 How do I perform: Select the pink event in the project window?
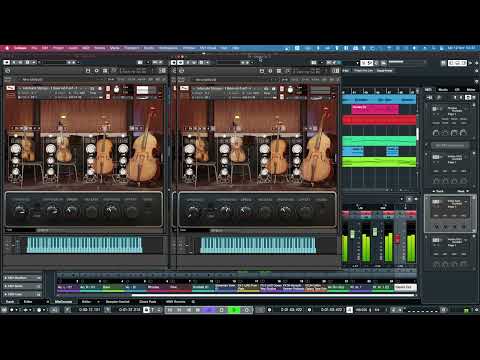[x=375, y=109]
